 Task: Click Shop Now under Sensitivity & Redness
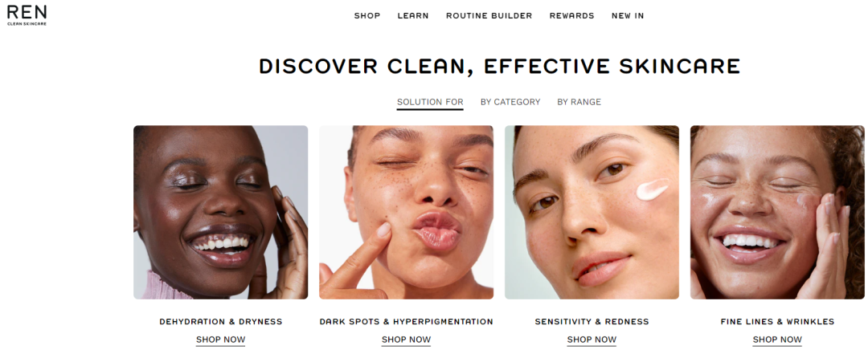tap(592, 340)
